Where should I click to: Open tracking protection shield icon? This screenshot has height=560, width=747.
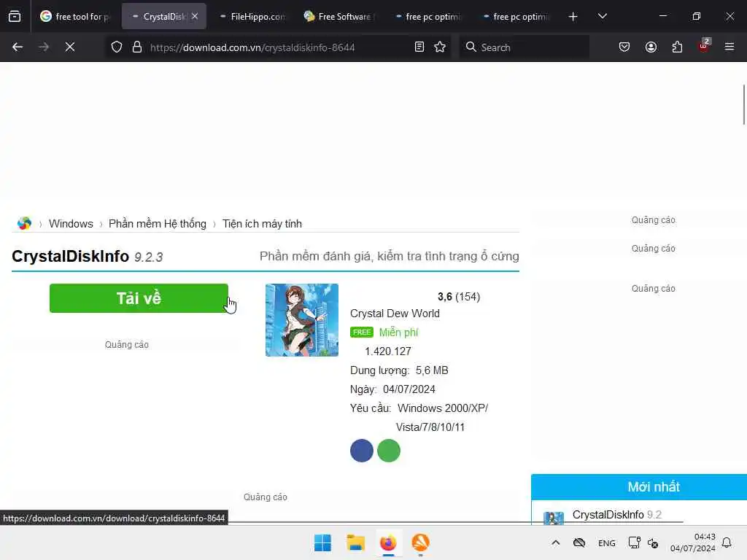[x=117, y=47]
